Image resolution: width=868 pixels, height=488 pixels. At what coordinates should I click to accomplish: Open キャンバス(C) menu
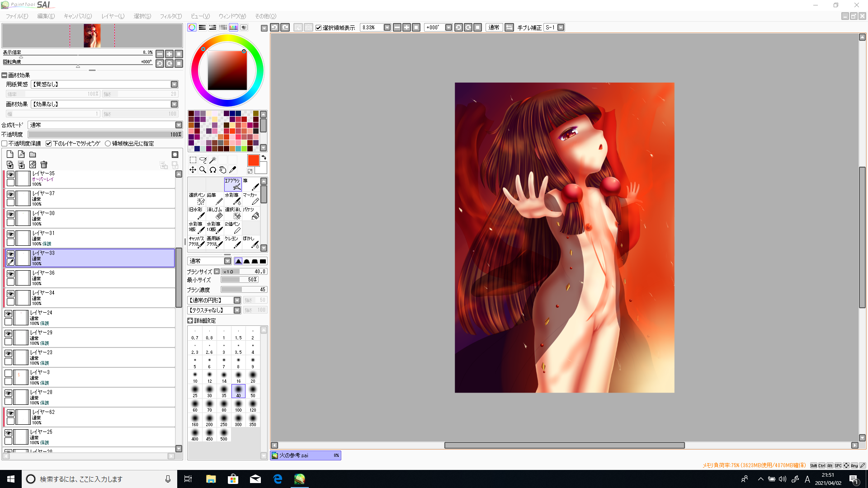click(78, 16)
